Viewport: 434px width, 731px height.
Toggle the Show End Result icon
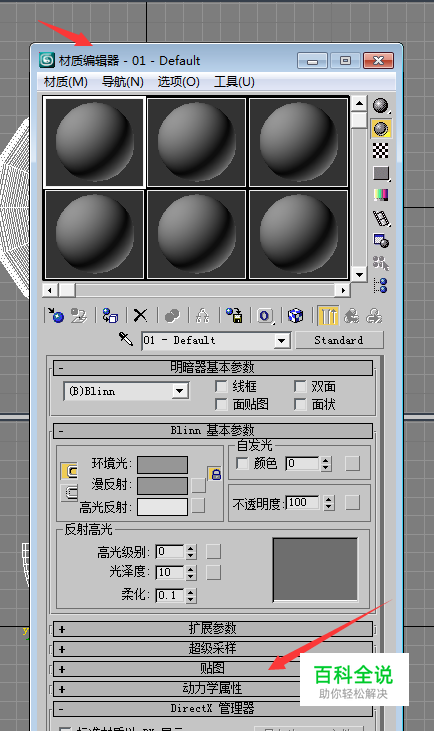(328, 316)
